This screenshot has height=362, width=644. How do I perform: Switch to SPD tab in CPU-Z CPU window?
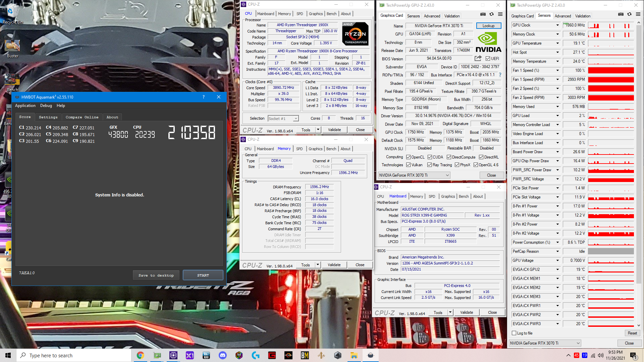(300, 14)
